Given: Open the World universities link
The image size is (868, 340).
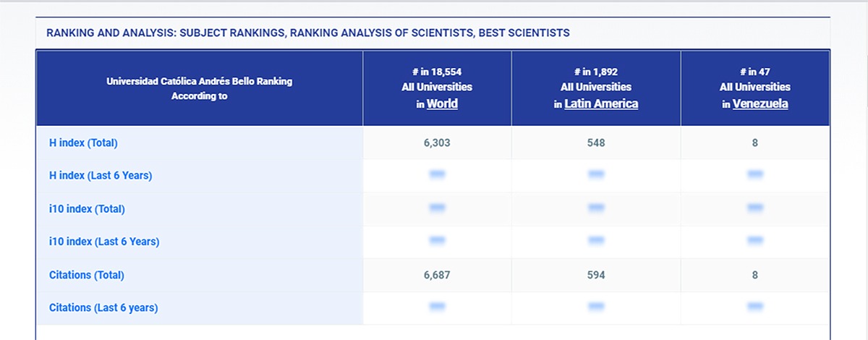Looking at the screenshot, I should tap(442, 103).
